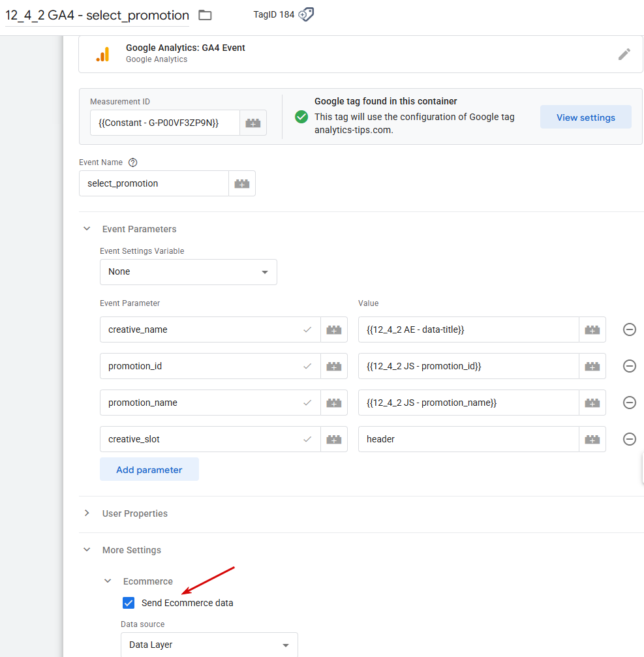
Task: Click the Event Name help icon
Action: pyautogui.click(x=133, y=162)
